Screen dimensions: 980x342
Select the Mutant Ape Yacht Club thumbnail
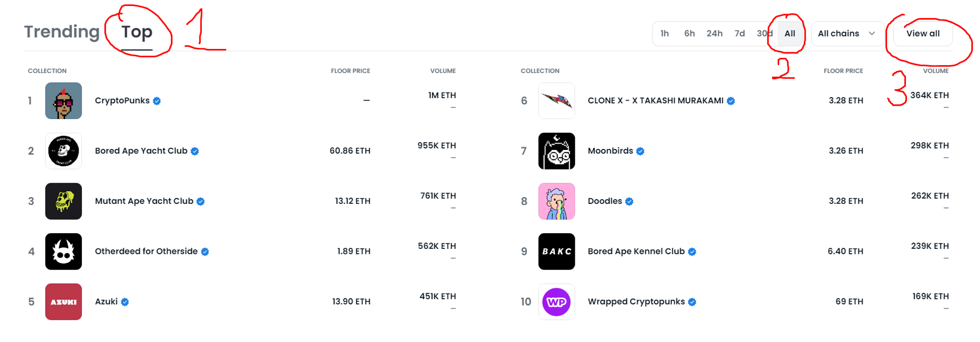point(64,201)
